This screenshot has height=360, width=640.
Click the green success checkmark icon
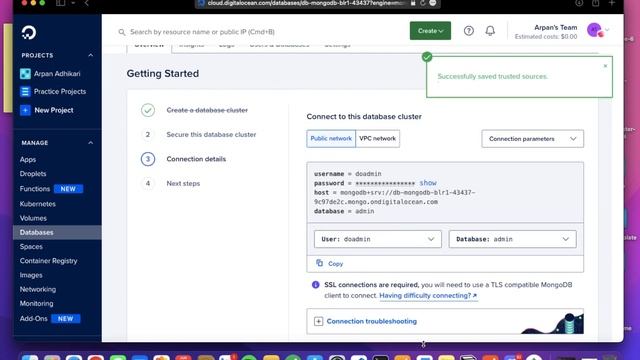tap(427, 57)
